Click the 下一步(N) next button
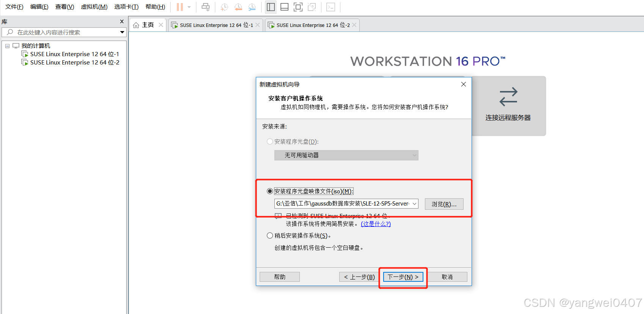The height and width of the screenshot is (314, 644). coord(403,277)
